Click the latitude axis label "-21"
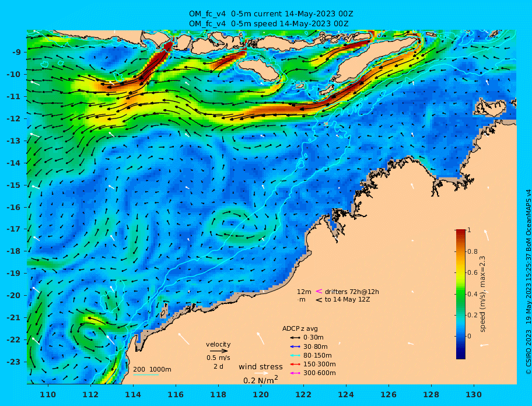 point(14,318)
